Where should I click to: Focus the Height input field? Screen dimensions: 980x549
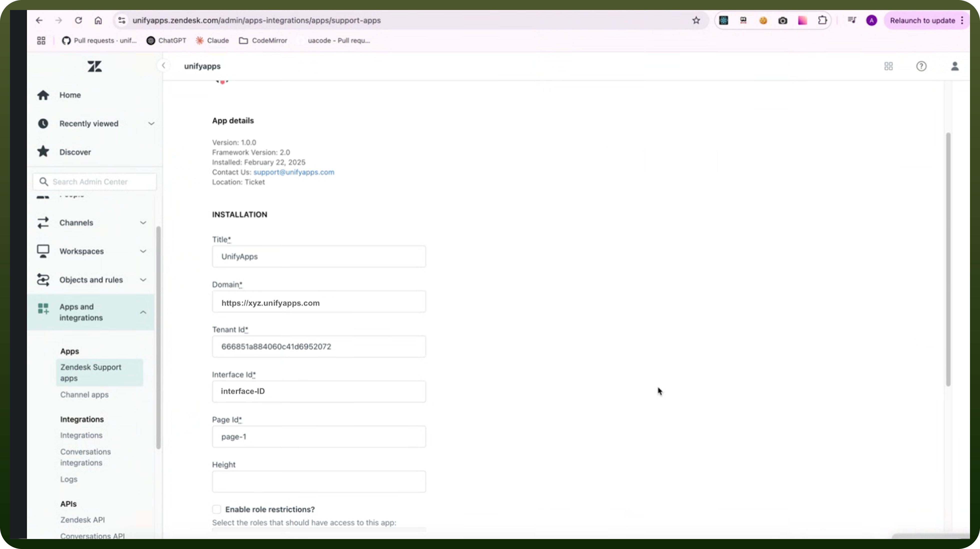click(319, 482)
